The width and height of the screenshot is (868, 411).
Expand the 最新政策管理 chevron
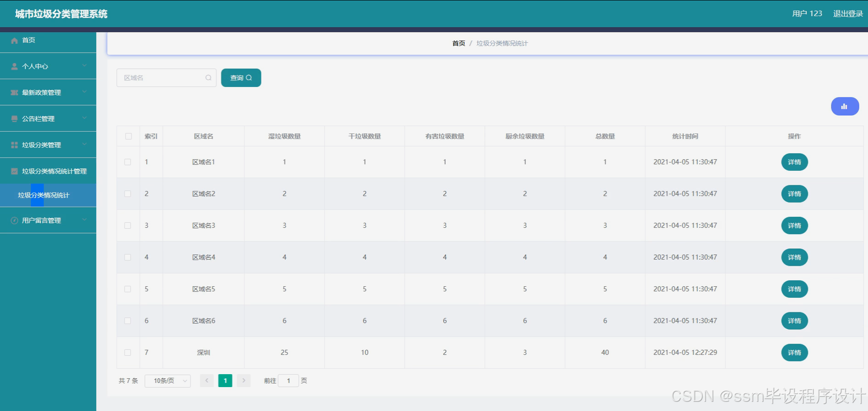85,92
